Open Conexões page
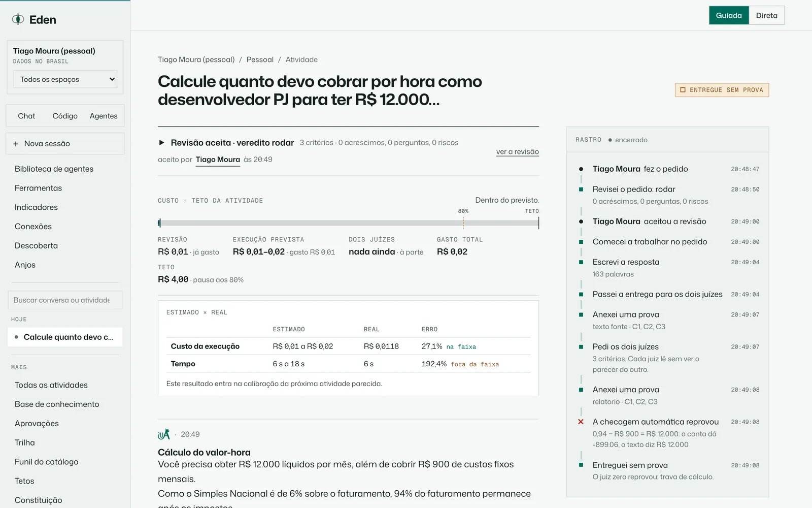This screenshot has height=508, width=812. pyautogui.click(x=33, y=227)
